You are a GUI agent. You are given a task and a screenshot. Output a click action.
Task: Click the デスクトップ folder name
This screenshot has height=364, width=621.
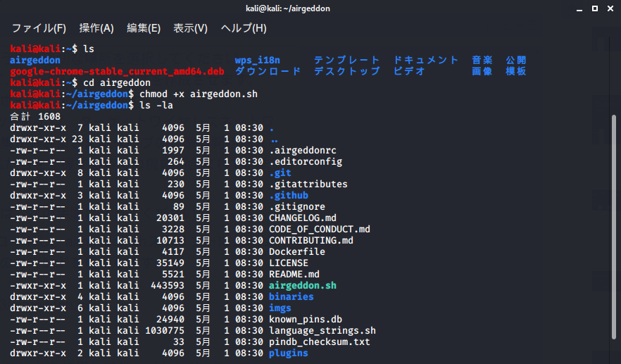[347, 71]
